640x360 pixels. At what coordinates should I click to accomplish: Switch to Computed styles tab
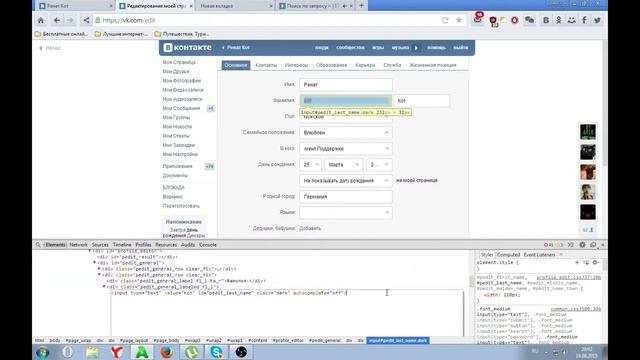coord(508,255)
